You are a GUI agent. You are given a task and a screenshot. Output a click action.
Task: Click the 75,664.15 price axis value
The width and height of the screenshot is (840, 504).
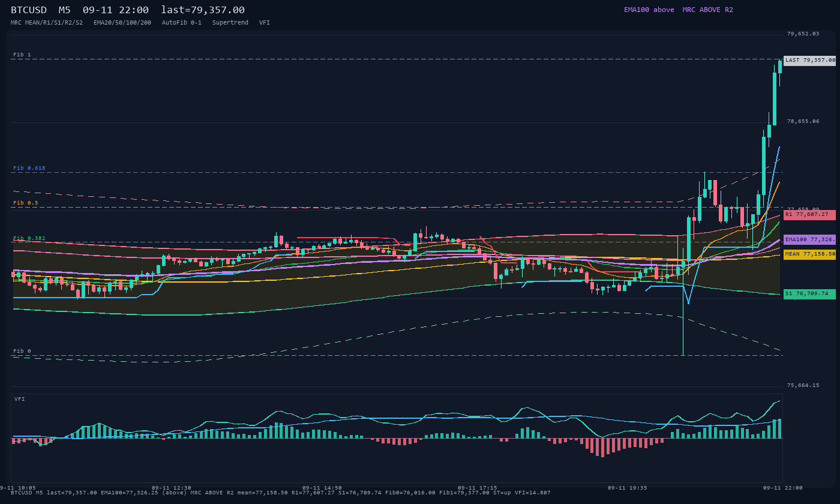tap(803, 385)
